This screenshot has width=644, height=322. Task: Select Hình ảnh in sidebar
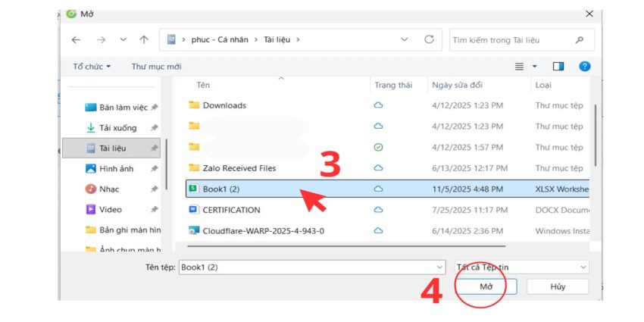pyautogui.click(x=110, y=169)
